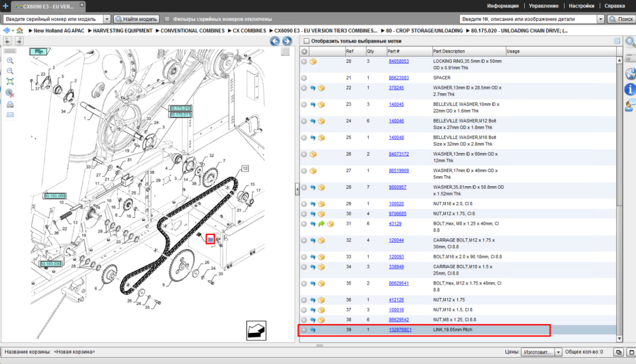Add ref 33 BOLT M16 with its round button
Screen dimensions: 636x364
pyautogui.click(x=304, y=257)
